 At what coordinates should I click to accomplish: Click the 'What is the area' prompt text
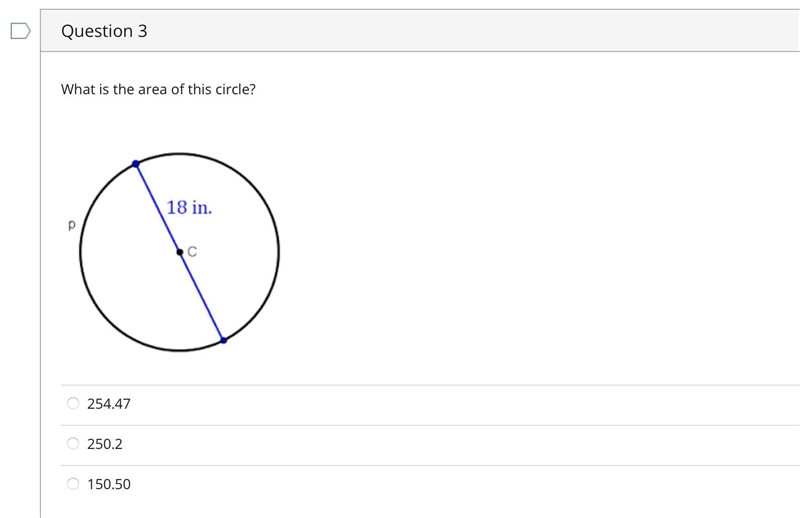pyautogui.click(x=158, y=89)
